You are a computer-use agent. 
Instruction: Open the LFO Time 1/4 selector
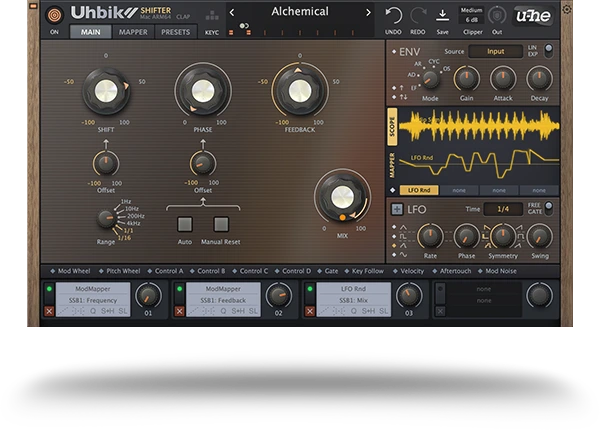point(503,209)
